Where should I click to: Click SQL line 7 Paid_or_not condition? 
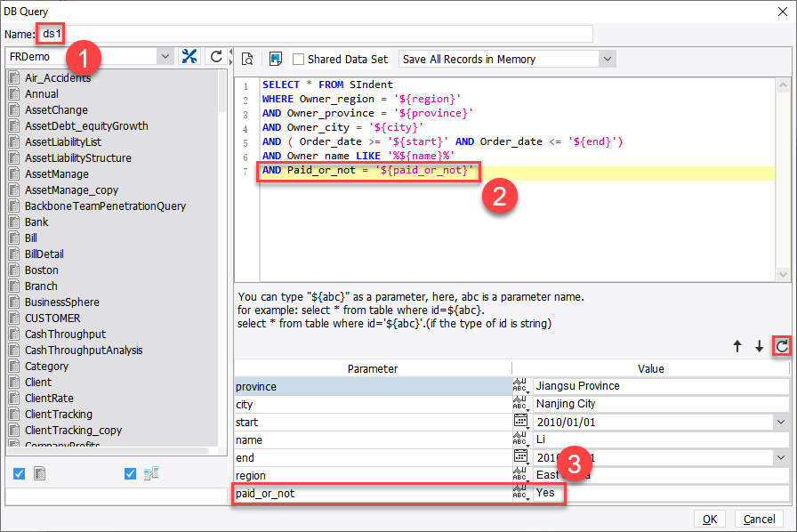point(367,171)
